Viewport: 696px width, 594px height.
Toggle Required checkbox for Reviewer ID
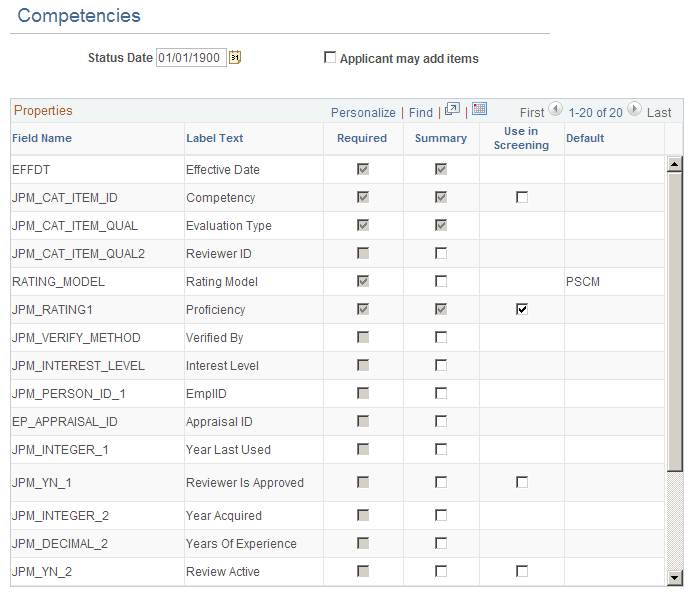(363, 253)
